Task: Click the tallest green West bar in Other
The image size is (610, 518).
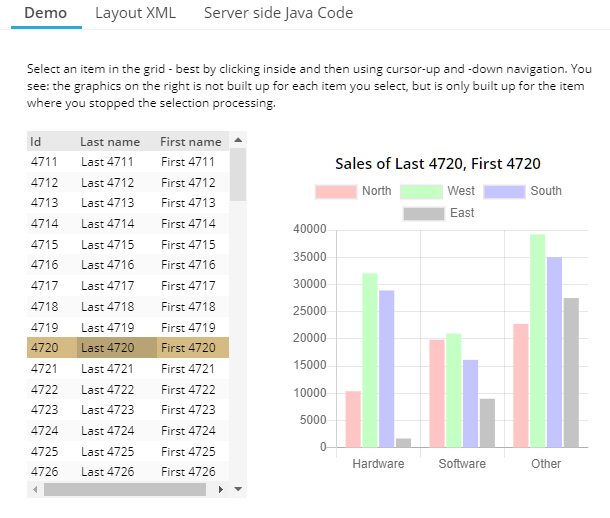Action: click(538, 340)
